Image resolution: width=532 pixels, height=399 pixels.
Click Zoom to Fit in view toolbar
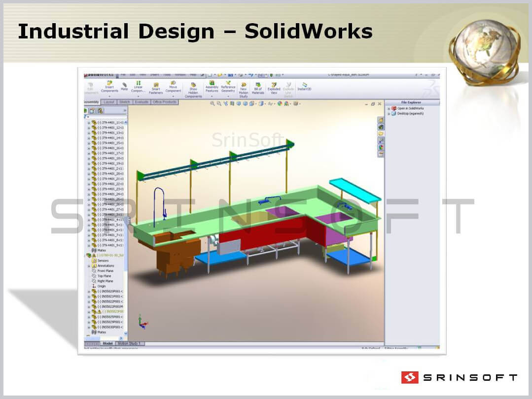click(x=213, y=104)
